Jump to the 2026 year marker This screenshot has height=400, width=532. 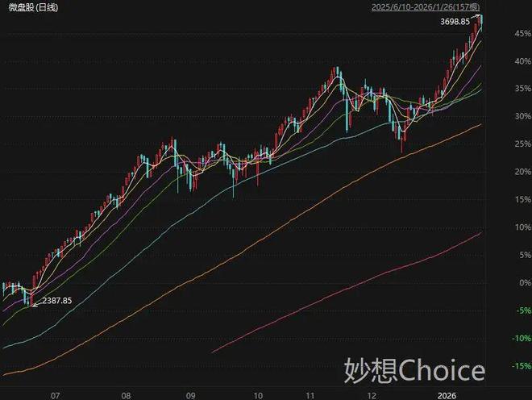[x=448, y=395]
